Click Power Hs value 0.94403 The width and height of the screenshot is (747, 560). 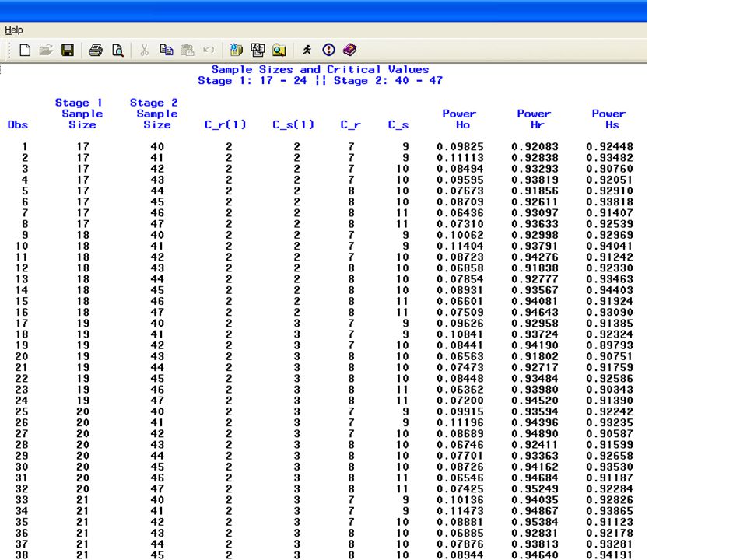[x=610, y=290]
